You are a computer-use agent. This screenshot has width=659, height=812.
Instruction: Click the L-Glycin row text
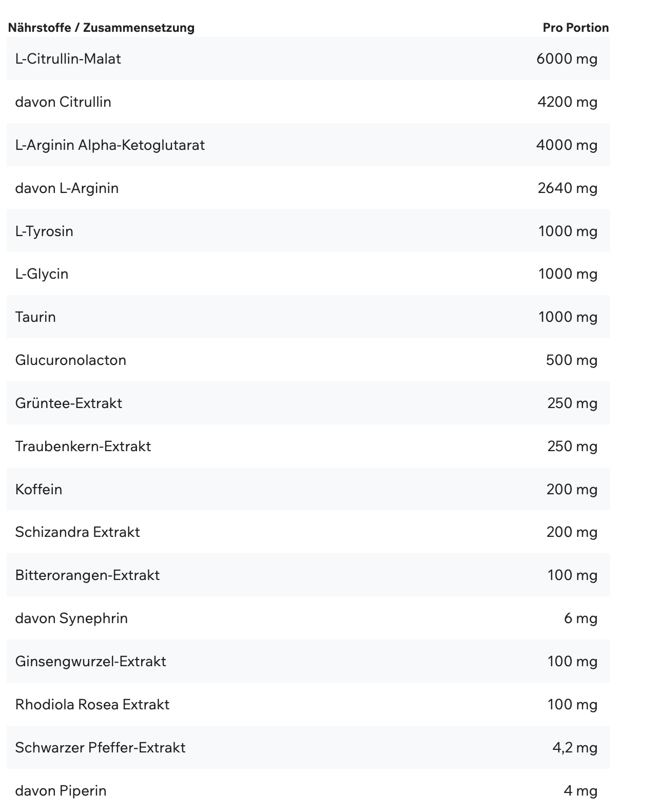point(42,274)
